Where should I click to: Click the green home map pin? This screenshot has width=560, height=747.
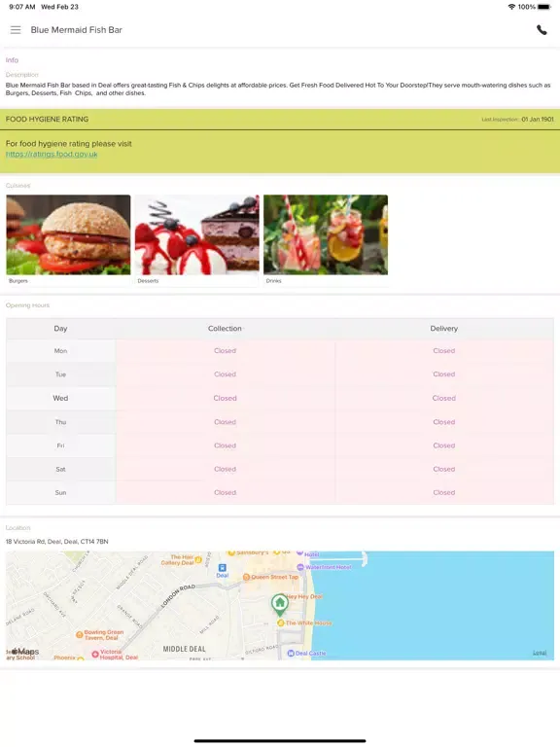[280, 604]
